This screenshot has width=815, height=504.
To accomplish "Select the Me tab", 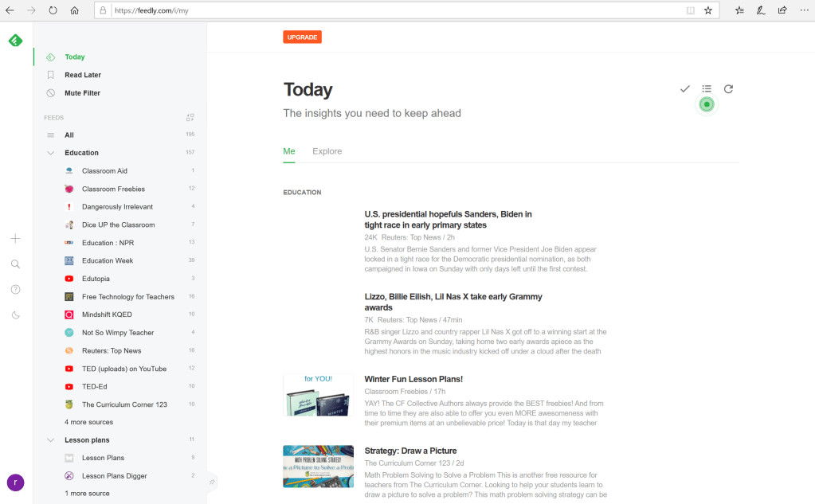I will pyautogui.click(x=289, y=151).
